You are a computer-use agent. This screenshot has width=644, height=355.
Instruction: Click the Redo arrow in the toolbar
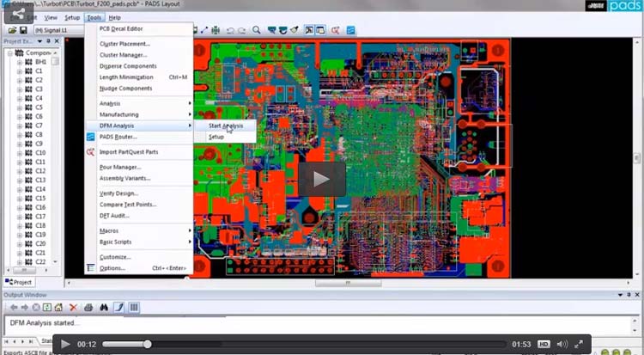click(242, 30)
